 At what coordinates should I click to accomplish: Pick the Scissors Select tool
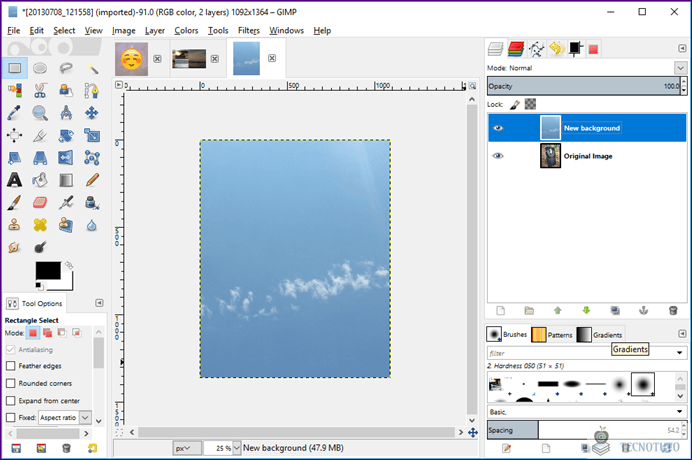(x=40, y=90)
